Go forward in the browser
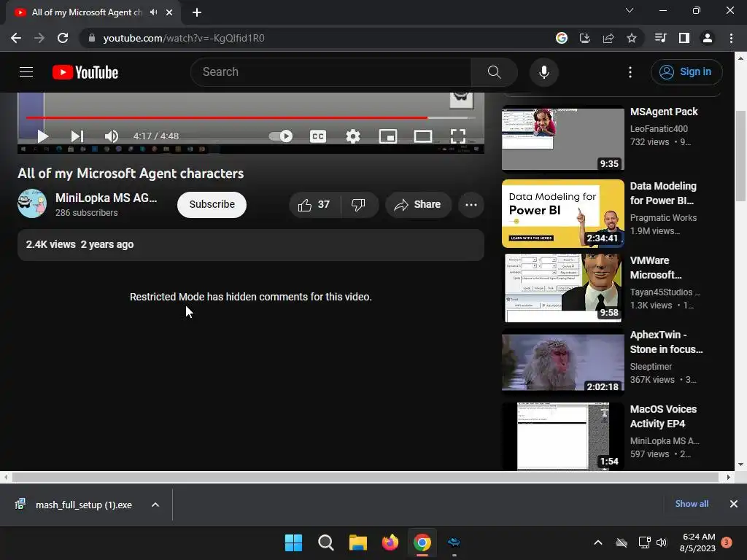Image resolution: width=747 pixels, height=560 pixels. click(x=39, y=38)
